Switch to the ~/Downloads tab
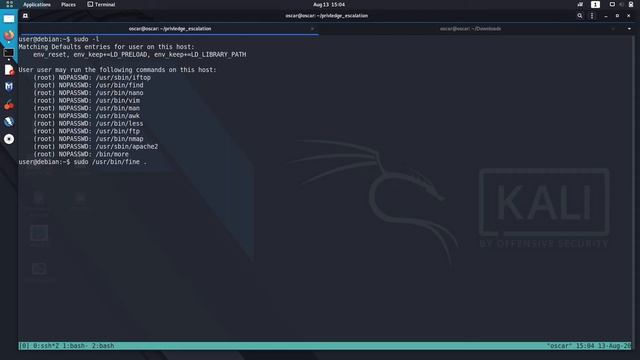The height and width of the screenshot is (360, 640). click(471, 29)
